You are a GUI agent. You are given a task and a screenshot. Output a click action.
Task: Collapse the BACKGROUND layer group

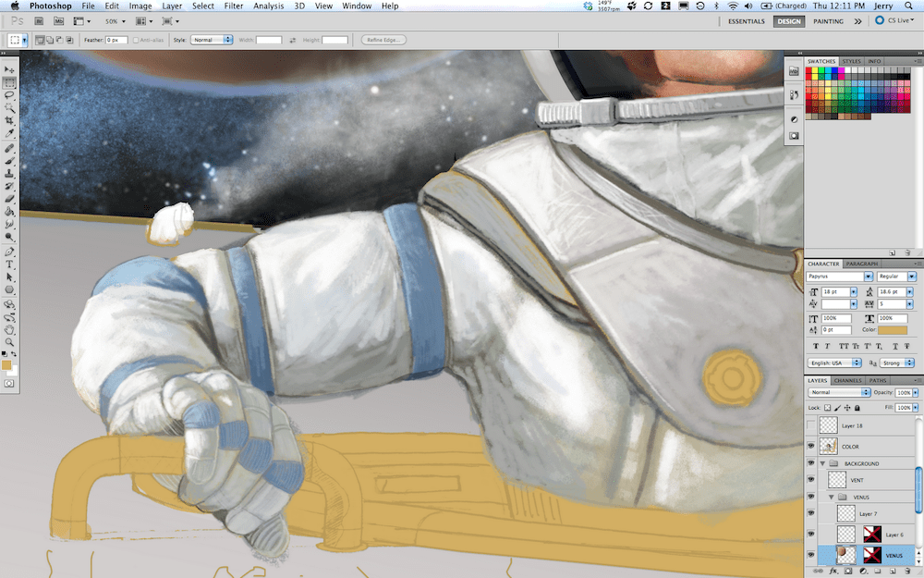822,463
